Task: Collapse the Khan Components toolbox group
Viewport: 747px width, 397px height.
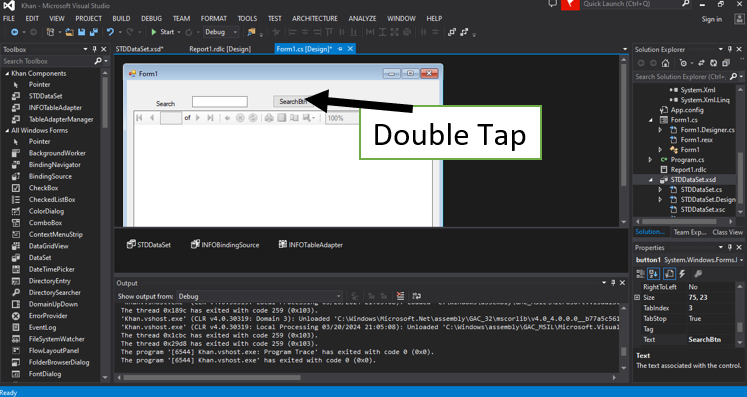Action: [7, 73]
